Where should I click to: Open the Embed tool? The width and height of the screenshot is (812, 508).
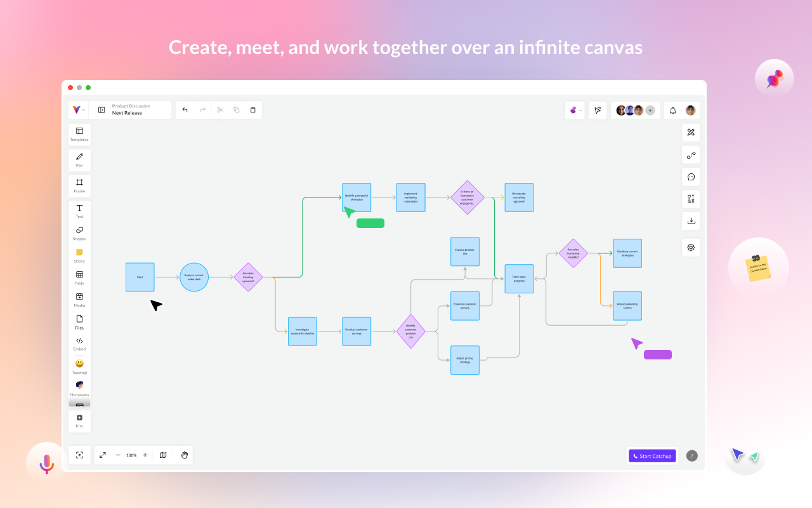[79, 344]
